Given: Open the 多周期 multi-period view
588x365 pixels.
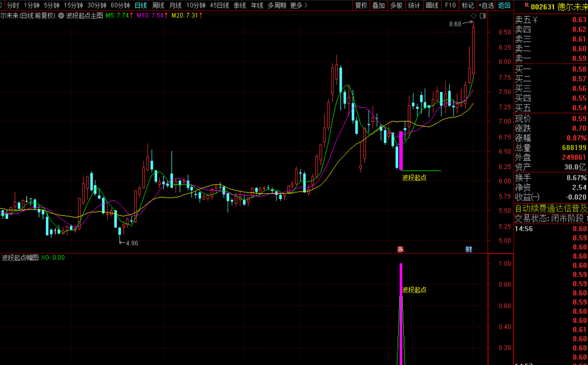Looking at the screenshot, I should click(x=276, y=5).
